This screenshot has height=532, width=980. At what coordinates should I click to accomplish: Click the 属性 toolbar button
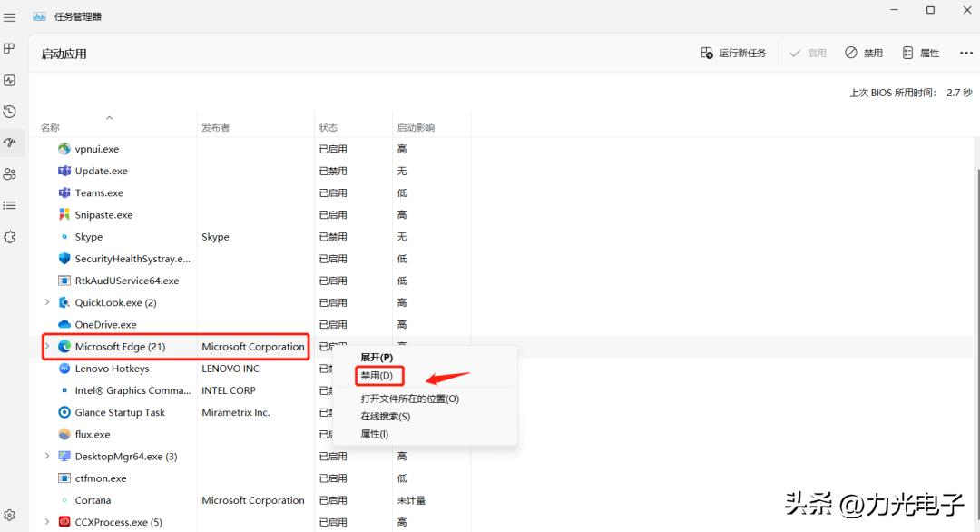click(x=921, y=54)
